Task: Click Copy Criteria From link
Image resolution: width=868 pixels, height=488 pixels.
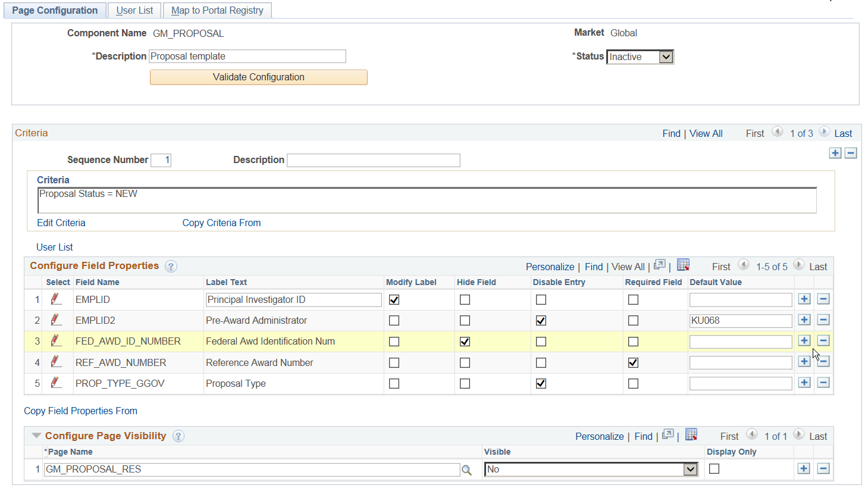Action: (221, 223)
